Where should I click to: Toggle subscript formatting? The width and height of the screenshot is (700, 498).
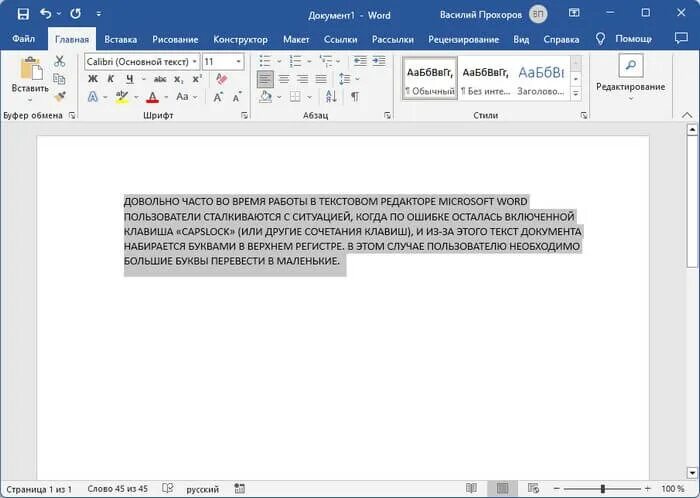[x=179, y=79]
